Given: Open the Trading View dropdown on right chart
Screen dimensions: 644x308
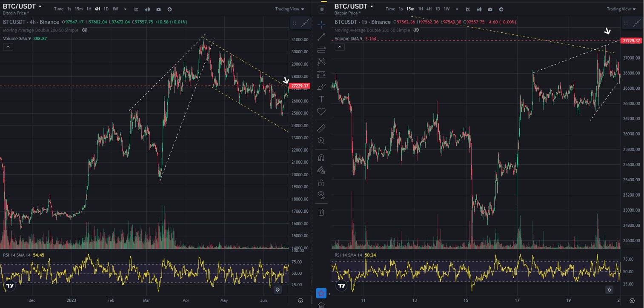Looking at the screenshot, I should (x=621, y=9).
